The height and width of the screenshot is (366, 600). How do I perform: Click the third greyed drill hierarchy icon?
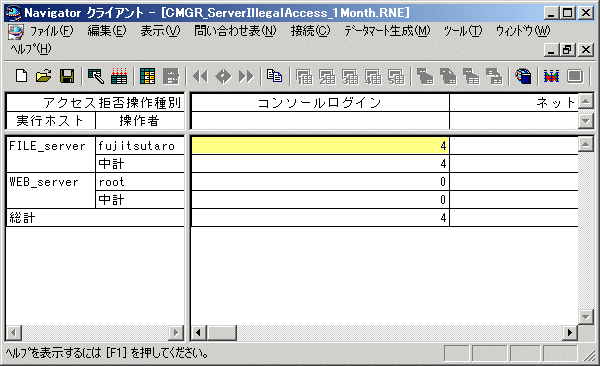pyautogui.click(x=471, y=76)
